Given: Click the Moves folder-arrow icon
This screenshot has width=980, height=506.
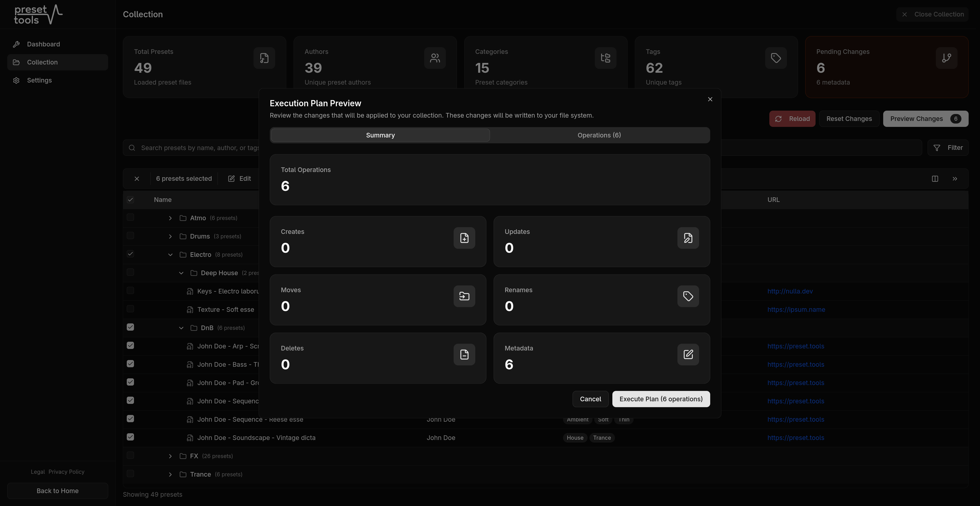Looking at the screenshot, I should pyautogui.click(x=464, y=296).
